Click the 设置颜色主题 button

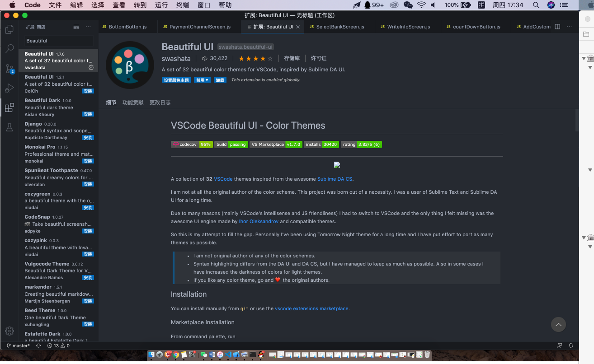[176, 80]
